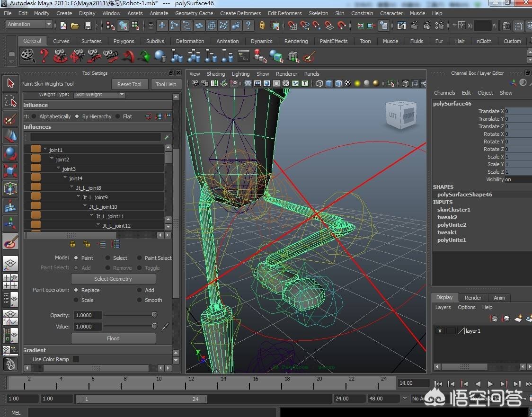Click the textured checker icon in viewport toolbar
Image resolution: width=532 pixels, height=417 pixels.
click(348, 83)
